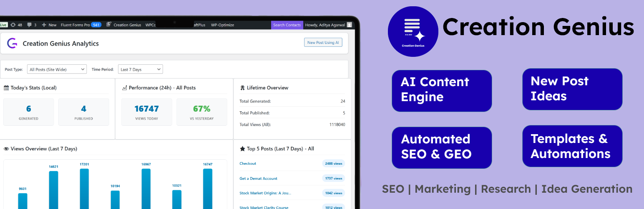Click the bar labeled 9601 in chart
This screenshot has width=644, height=209.
tap(23, 201)
